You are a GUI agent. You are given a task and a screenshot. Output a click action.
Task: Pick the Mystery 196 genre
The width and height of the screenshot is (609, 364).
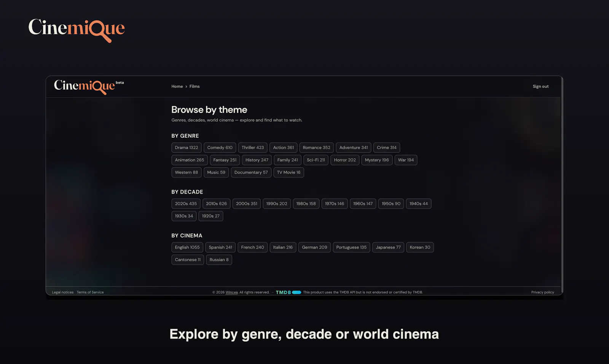click(x=377, y=160)
